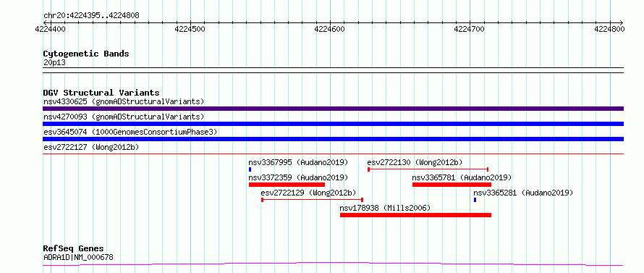Click the esv3645074 blue variant bar
The image size is (644, 273).
(x=333, y=139)
